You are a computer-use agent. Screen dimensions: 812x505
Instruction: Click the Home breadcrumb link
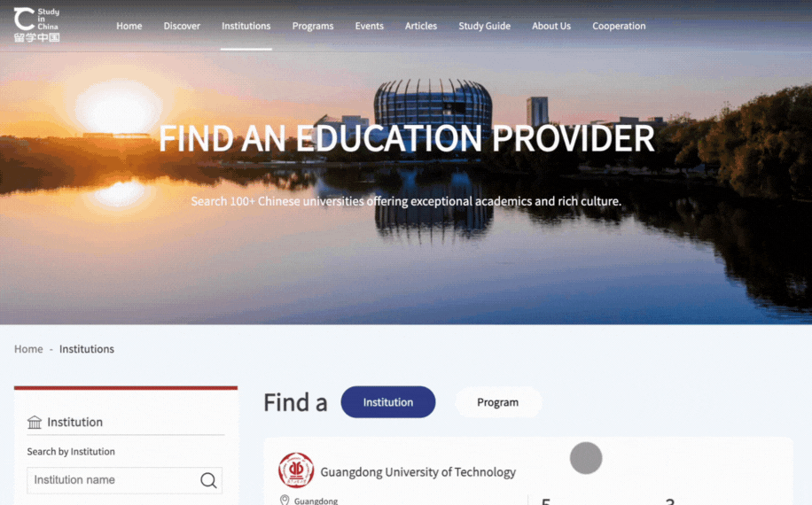click(x=28, y=349)
